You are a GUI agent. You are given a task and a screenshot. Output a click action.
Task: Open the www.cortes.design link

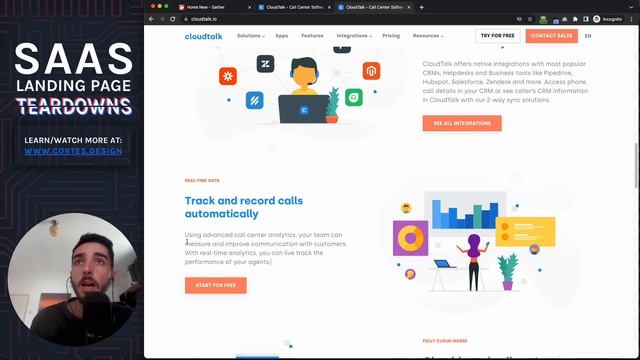pos(73,151)
